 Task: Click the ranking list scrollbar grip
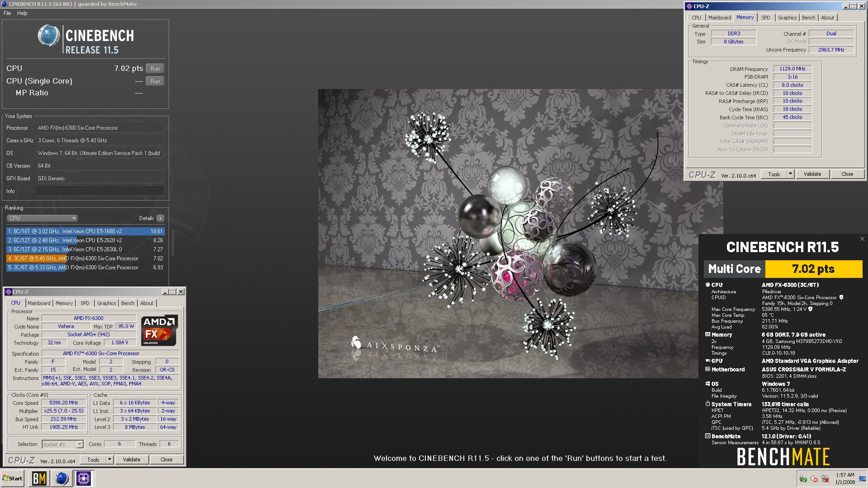pyautogui.click(x=173, y=243)
